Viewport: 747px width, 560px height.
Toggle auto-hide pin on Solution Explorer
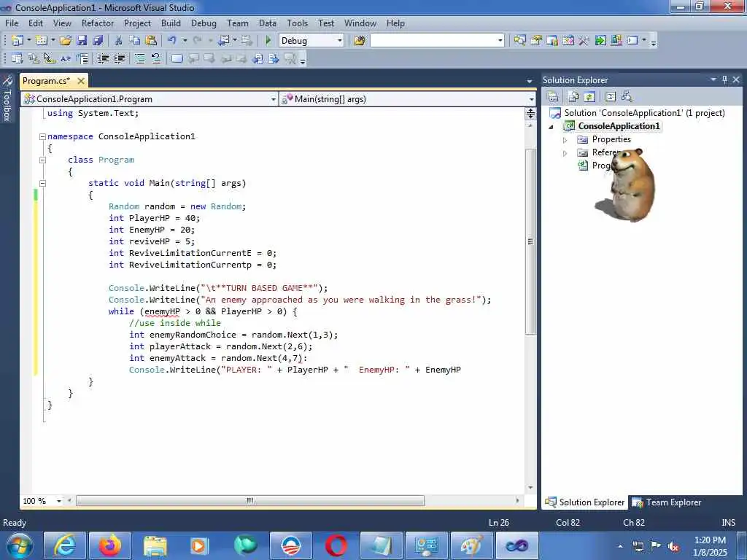[x=724, y=79]
